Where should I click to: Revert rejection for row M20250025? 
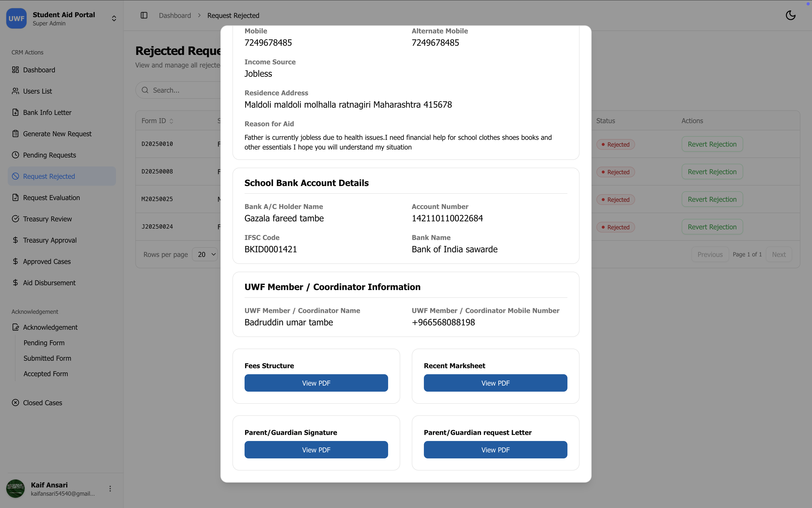click(712, 199)
